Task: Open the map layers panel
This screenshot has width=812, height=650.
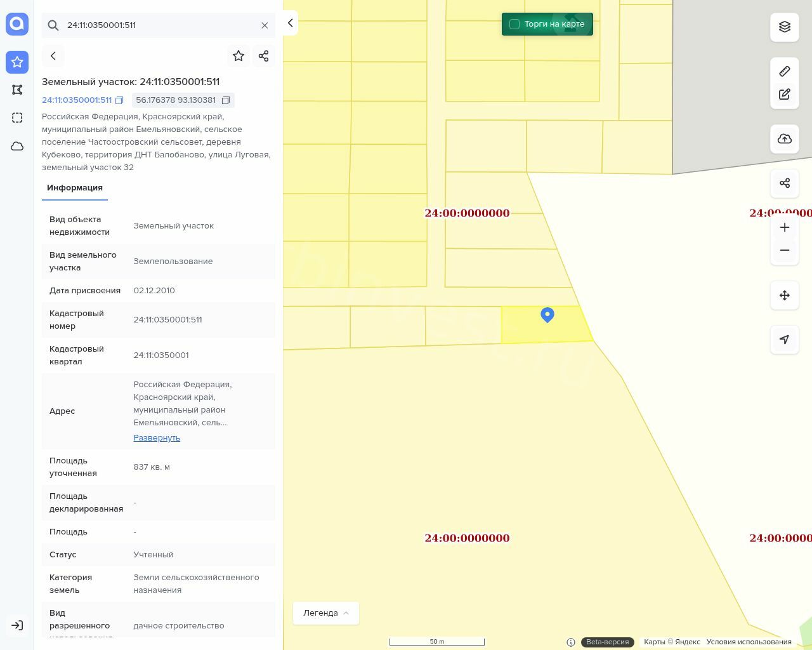Action: (785, 27)
